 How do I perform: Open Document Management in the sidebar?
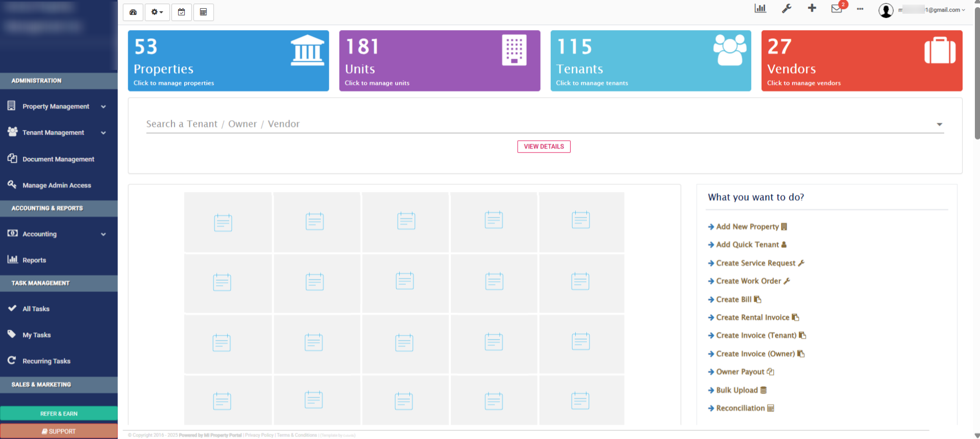click(58, 159)
